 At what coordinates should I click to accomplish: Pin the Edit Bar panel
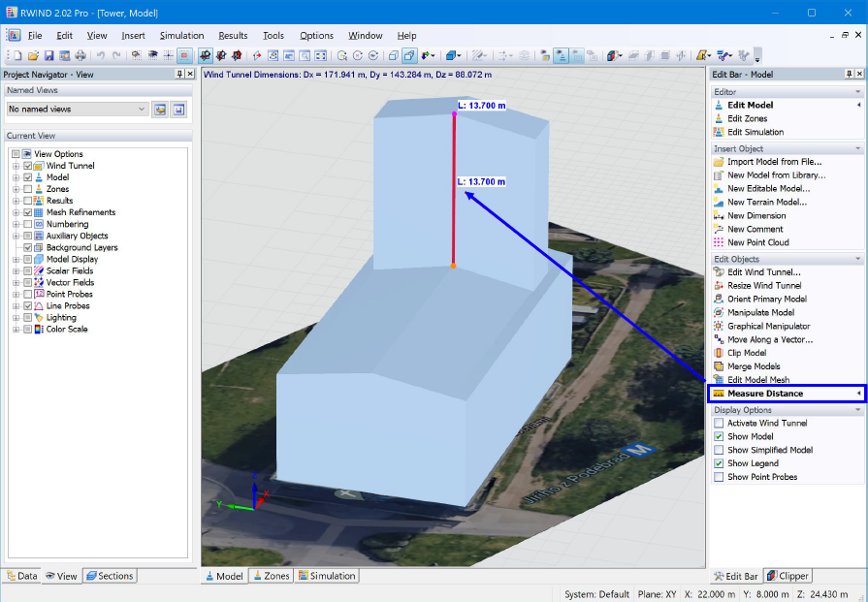point(849,74)
